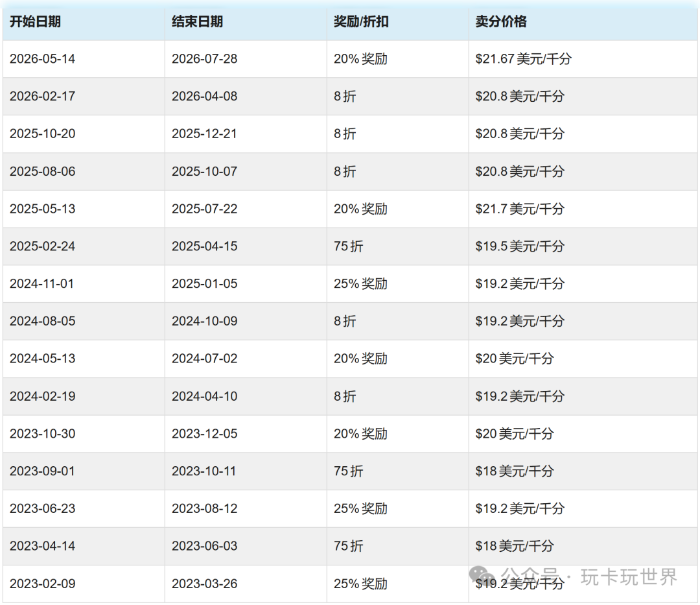Select start date 2025-08-06
Image resolution: width=700 pixels, height=605 pixels.
(x=42, y=171)
